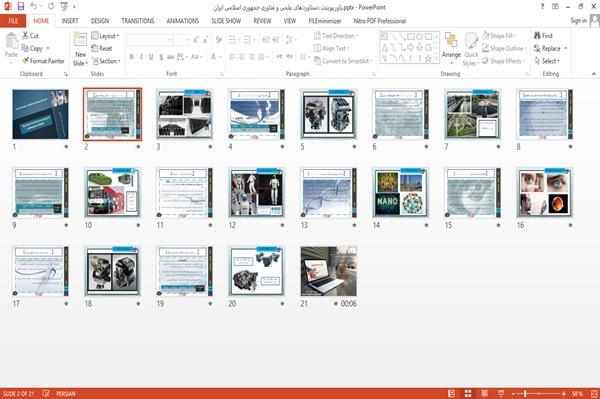
Task: Toggle Strikethrough formatting
Action: 171,57
